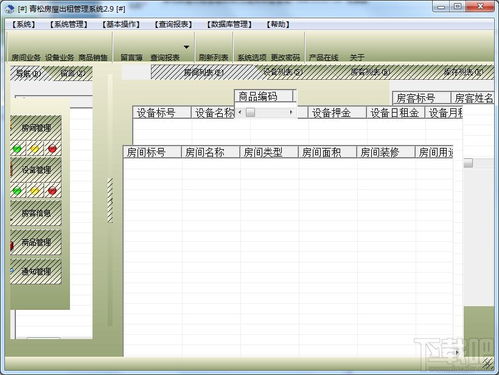Click the 商品管理 sidebar button
Viewport: 499px width, 375px height.
coord(36,242)
